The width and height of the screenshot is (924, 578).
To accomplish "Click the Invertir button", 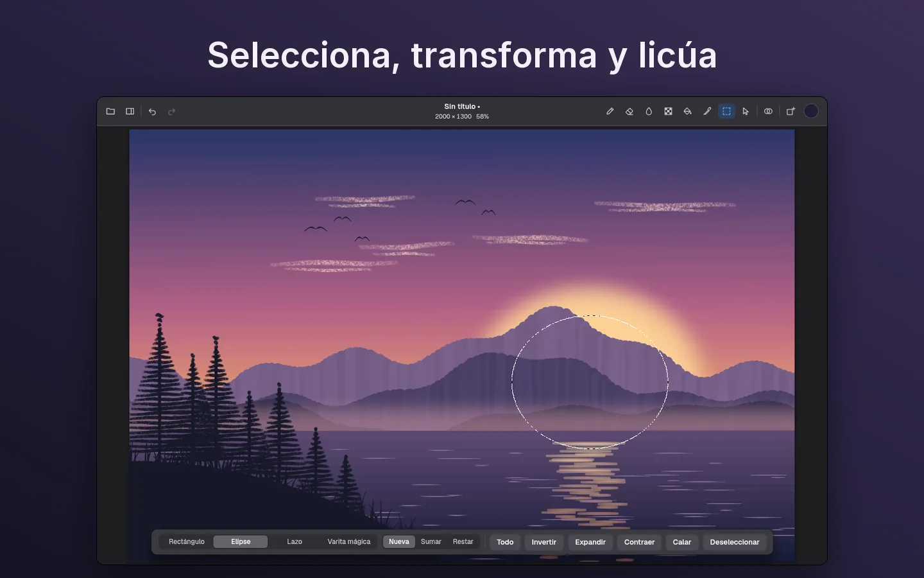I will 544,542.
